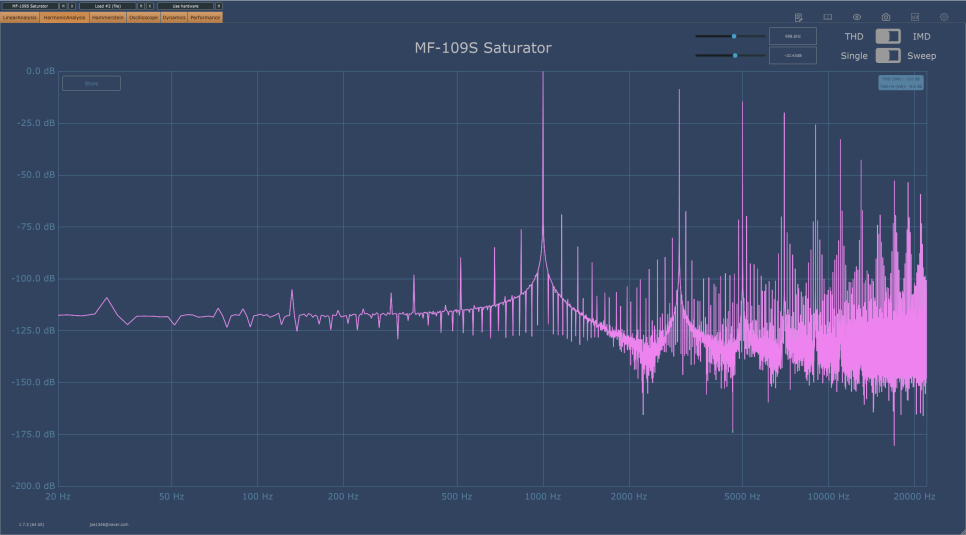Click the X button beside Load #2 (file)
The width and height of the screenshot is (966, 535).
click(150, 6)
